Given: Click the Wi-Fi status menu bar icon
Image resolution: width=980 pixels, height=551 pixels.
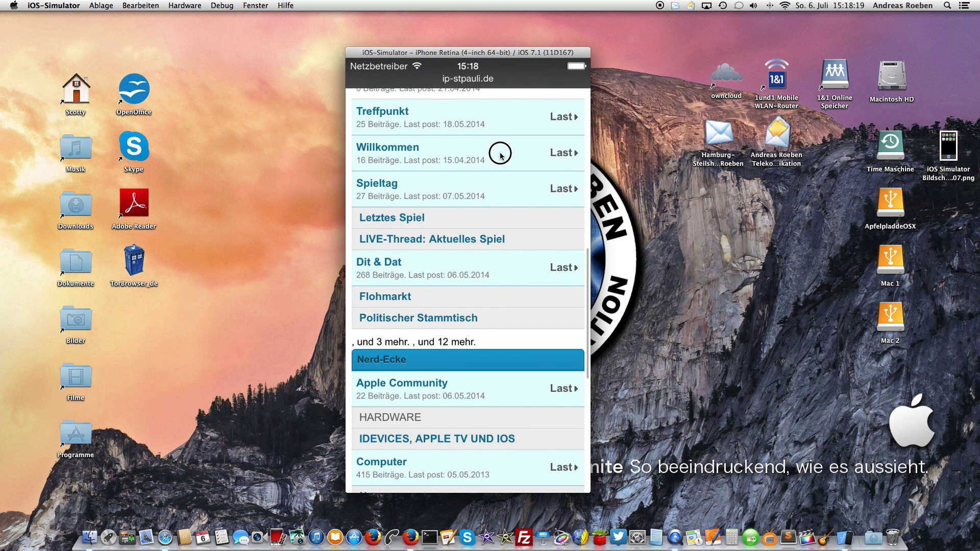Looking at the screenshot, I should (785, 6).
